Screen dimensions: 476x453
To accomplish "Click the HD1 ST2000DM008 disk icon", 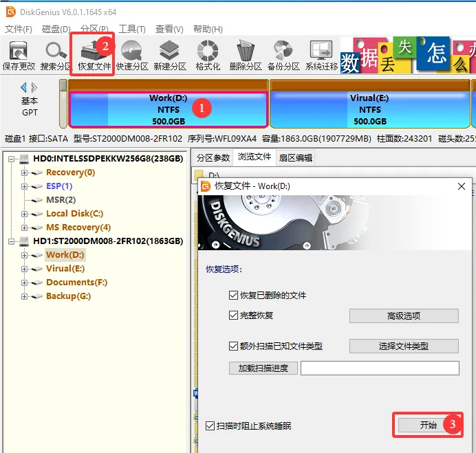I will click(24, 241).
